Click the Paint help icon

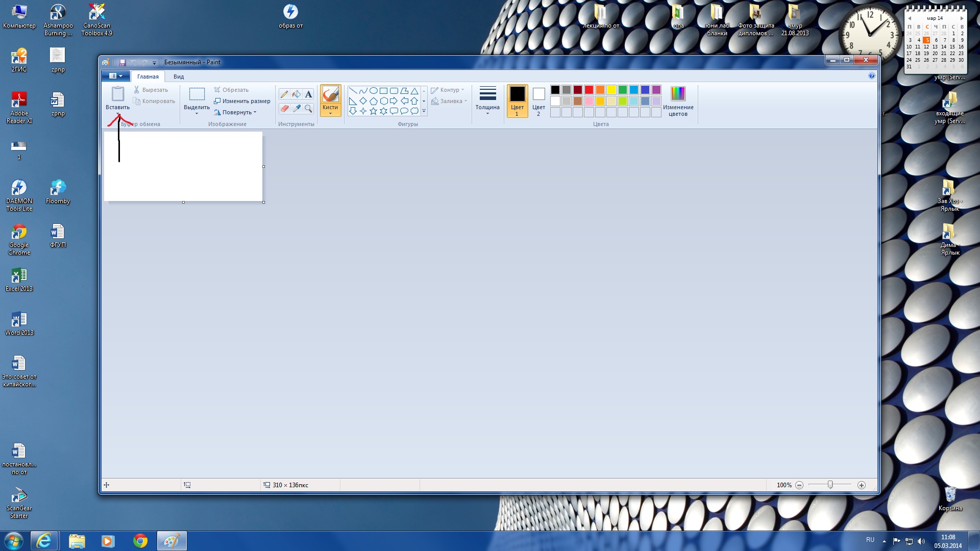[871, 76]
